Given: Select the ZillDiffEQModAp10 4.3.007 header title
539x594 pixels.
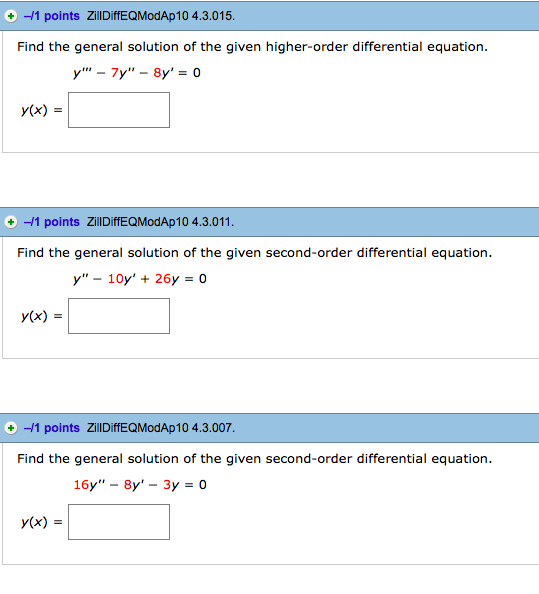Looking at the screenshot, I should pos(161,428).
